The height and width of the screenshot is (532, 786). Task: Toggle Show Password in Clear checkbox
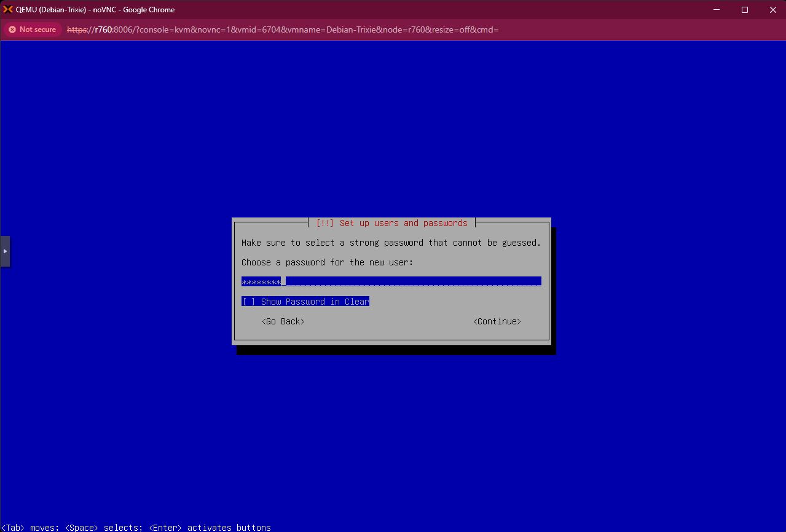(x=248, y=302)
